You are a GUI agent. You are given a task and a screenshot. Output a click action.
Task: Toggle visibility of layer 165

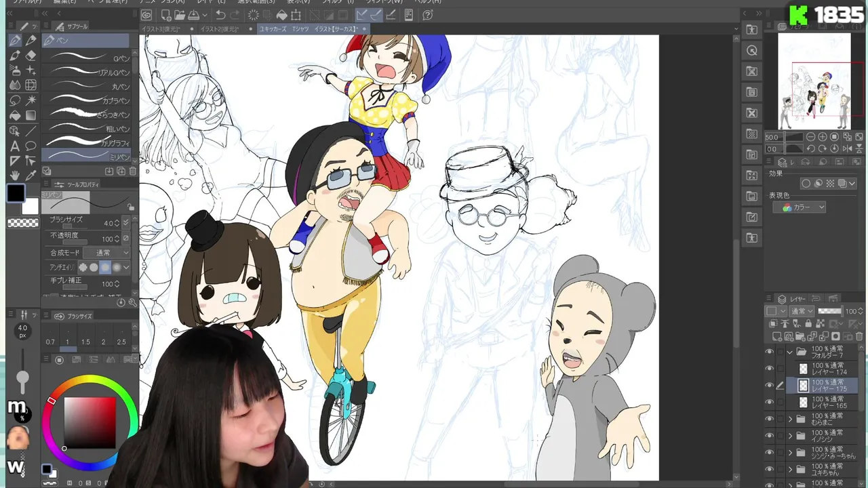(769, 402)
